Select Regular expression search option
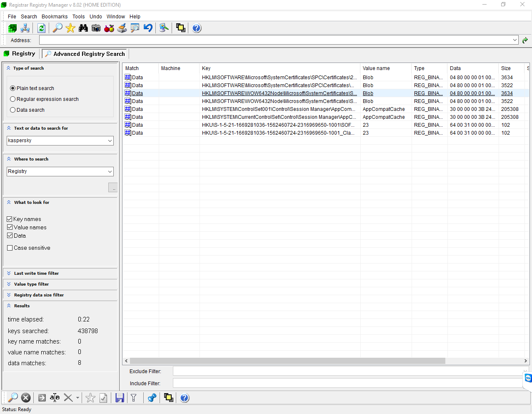The width and height of the screenshot is (532, 414). click(13, 99)
